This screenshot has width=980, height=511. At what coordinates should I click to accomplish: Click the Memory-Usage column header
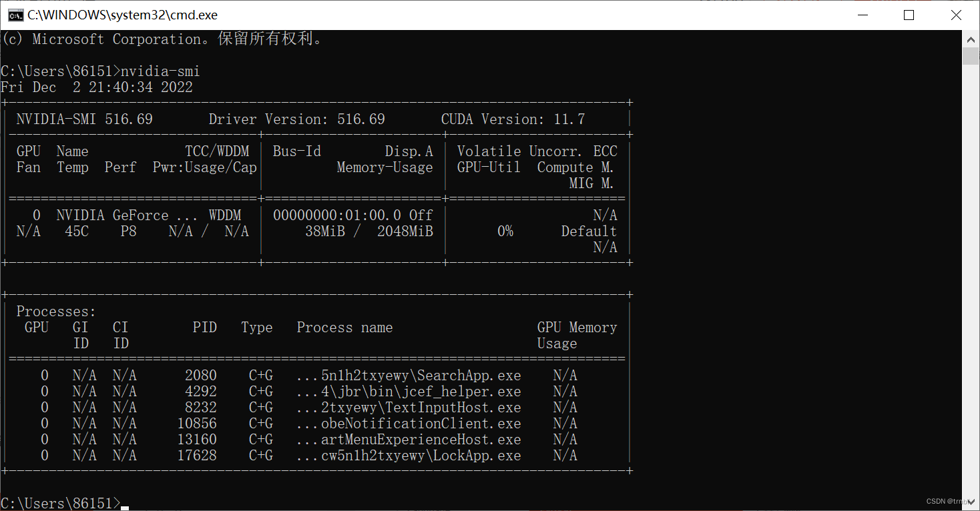pos(385,167)
